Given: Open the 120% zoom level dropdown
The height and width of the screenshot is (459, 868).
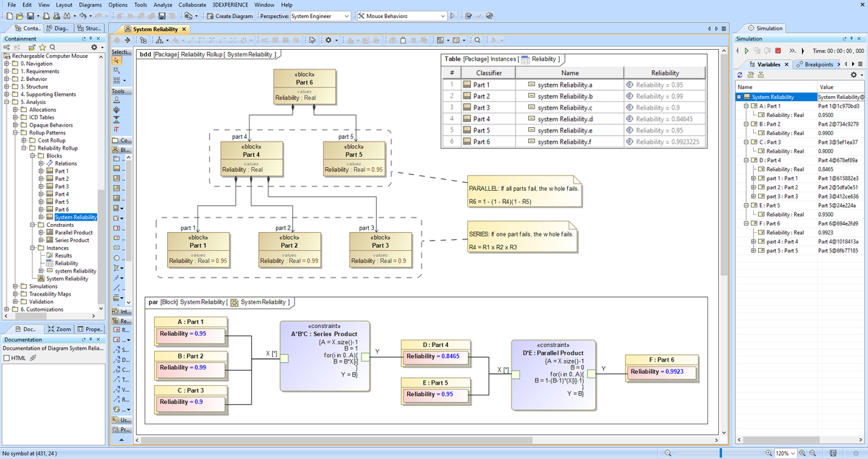Looking at the screenshot, I should [x=792, y=452].
